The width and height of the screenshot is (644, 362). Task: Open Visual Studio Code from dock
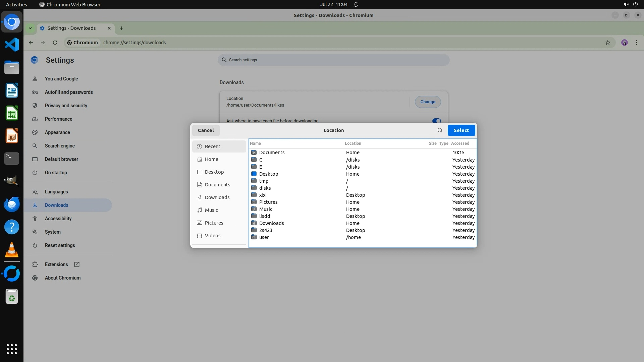coord(12,45)
